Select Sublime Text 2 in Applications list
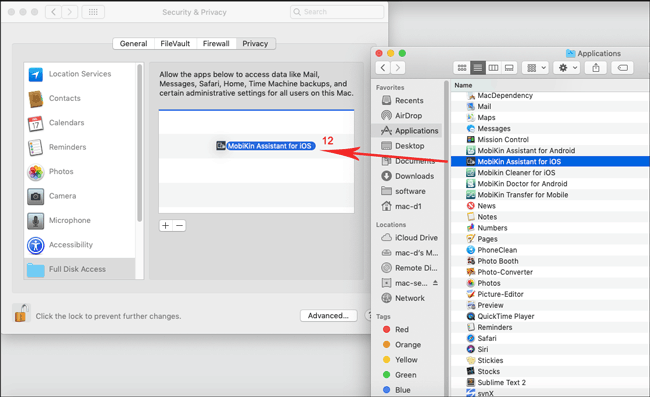 550,382
